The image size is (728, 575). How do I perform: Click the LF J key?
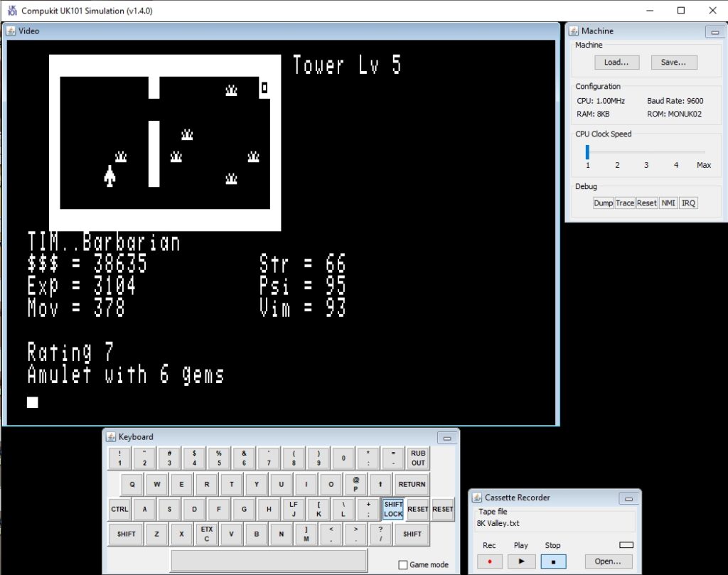[x=294, y=509]
